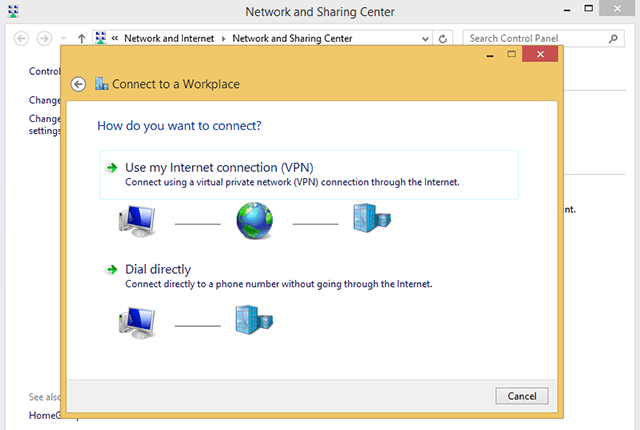The height and width of the screenshot is (430, 640).
Task: Refresh the Network and Sharing Center window
Action: 442,39
